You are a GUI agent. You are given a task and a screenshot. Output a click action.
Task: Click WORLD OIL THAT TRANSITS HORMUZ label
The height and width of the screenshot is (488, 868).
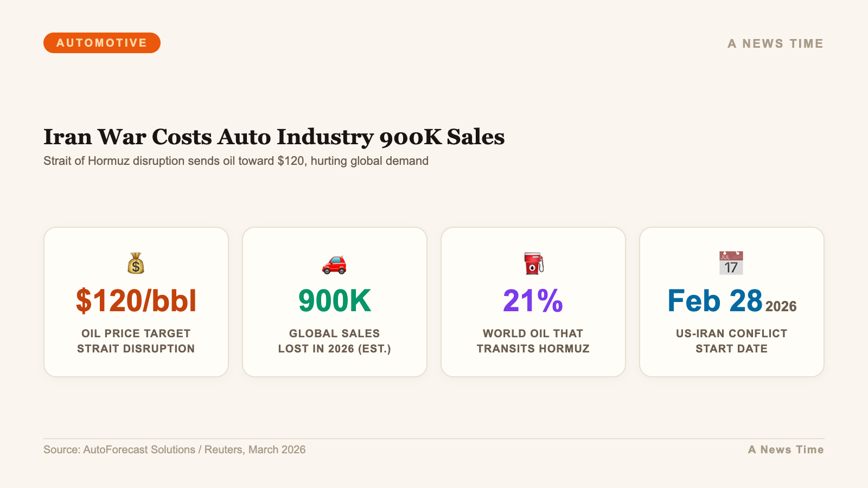tap(533, 341)
